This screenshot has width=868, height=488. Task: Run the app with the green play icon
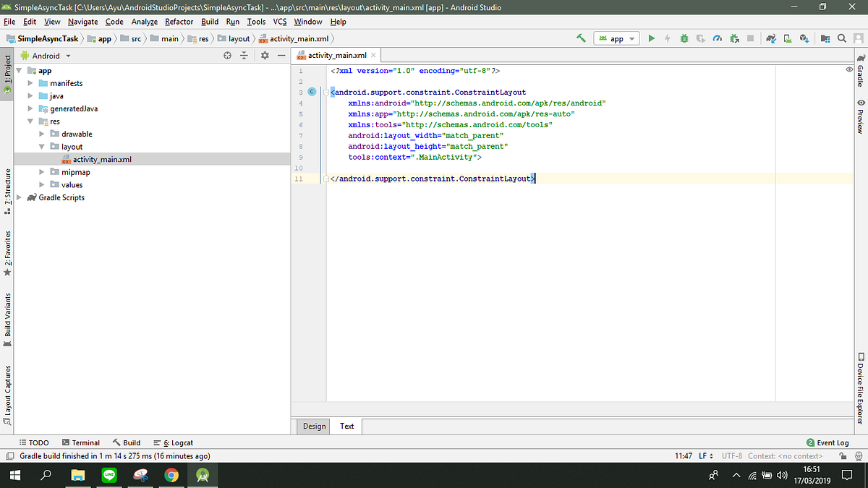click(651, 39)
